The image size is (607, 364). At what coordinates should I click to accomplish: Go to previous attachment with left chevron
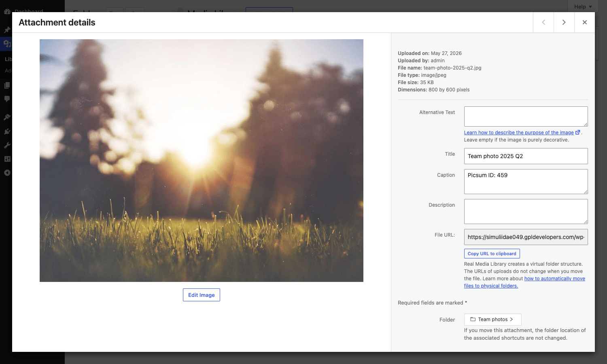pyautogui.click(x=543, y=22)
